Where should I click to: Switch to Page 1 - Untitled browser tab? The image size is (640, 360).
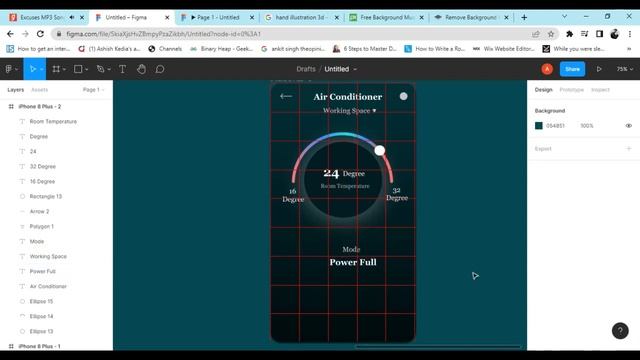[217, 17]
